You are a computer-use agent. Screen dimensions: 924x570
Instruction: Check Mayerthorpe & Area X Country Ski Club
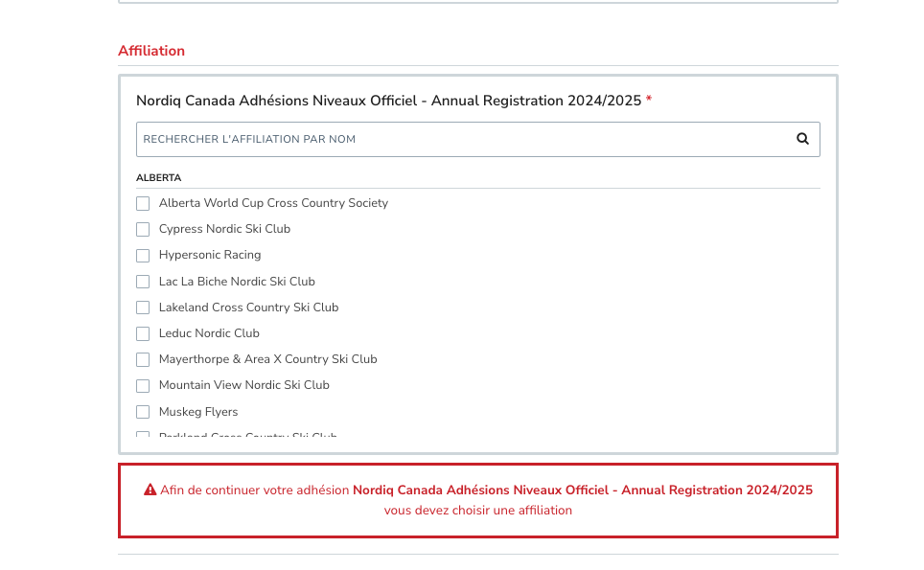click(x=143, y=359)
